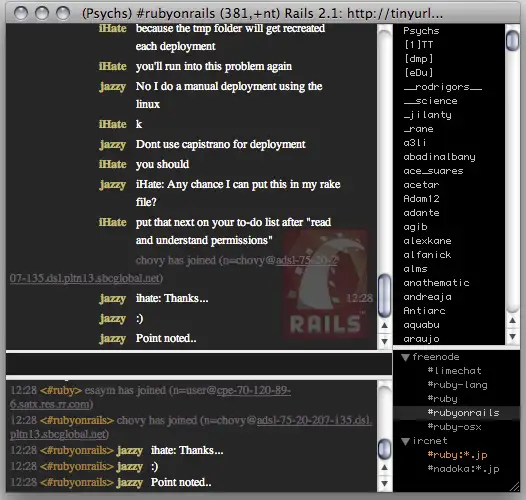Select the #rubyonrails channel
Viewport: 526px width, 500px height.
tap(463, 413)
